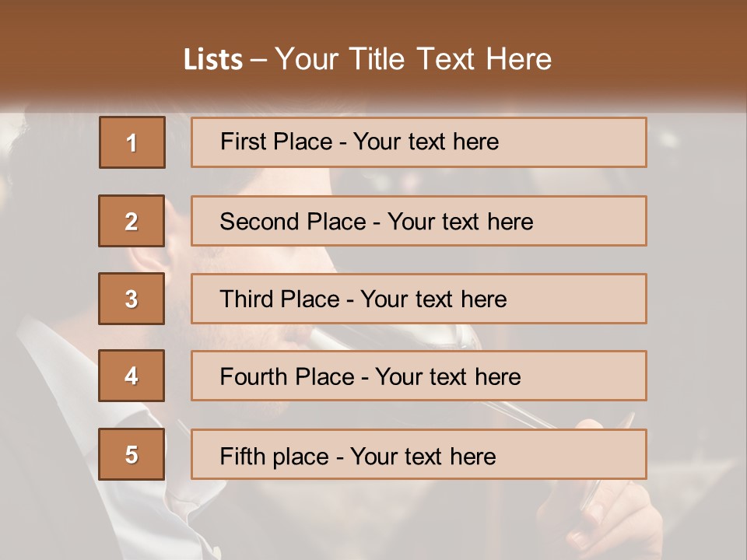Select the number 4 box

(x=132, y=376)
